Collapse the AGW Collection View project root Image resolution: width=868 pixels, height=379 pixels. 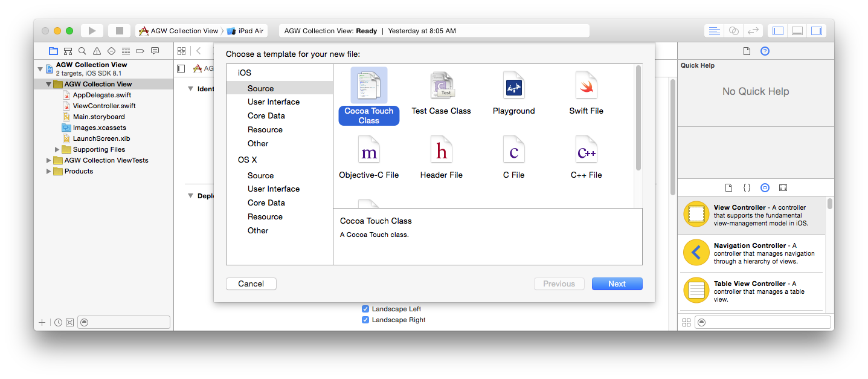click(x=40, y=69)
